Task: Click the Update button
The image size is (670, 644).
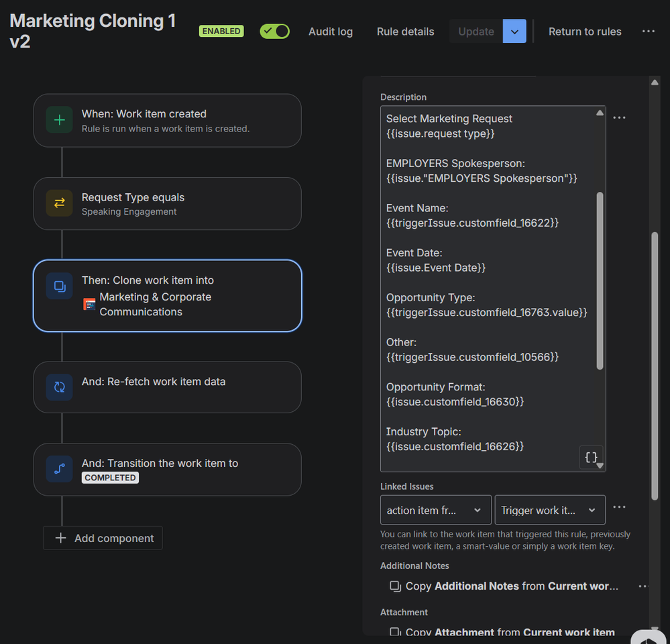Action: (x=476, y=32)
